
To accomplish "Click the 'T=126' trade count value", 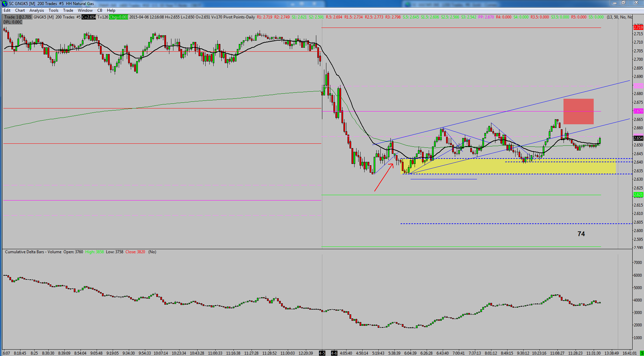I will [103, 17].
